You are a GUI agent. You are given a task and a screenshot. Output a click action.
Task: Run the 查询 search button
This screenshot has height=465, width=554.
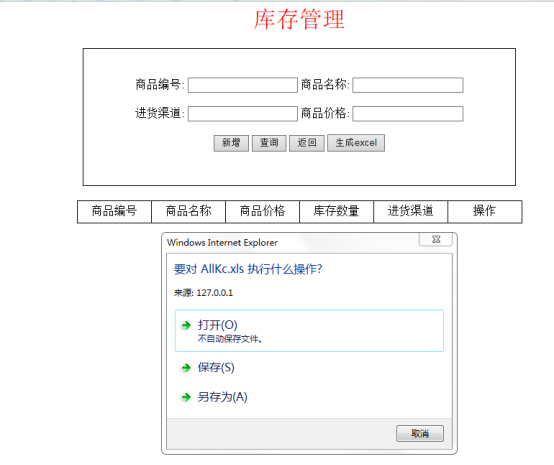(269, 143)
